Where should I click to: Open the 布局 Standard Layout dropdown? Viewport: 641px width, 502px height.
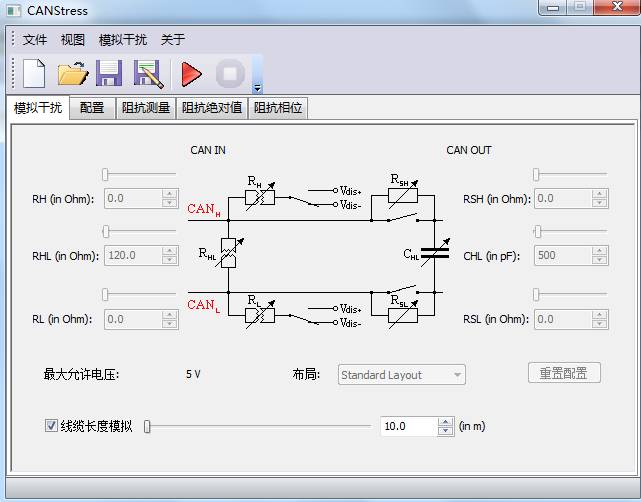[402, 375]
